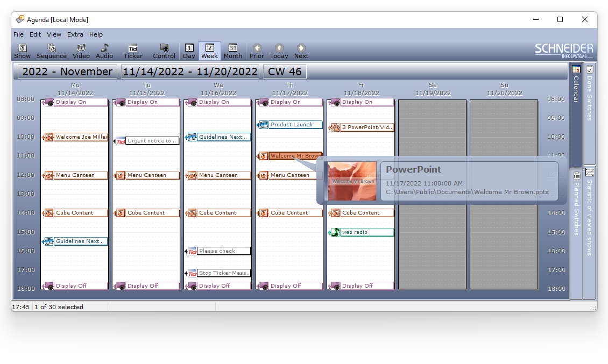This screenshot has height=364, width=608.
Task: Open the File menu
Action: [x=18, y=34]
